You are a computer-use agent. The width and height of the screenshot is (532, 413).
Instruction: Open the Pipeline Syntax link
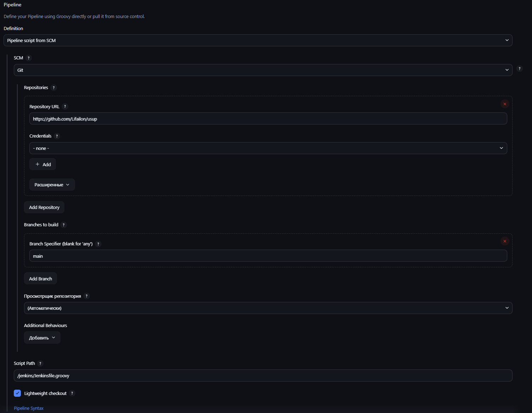29,408
